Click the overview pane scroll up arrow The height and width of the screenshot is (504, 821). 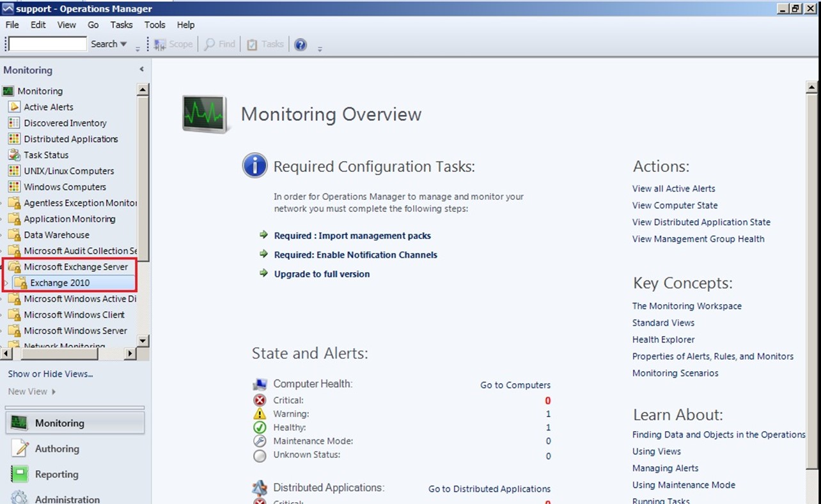[x=812, y=88]
